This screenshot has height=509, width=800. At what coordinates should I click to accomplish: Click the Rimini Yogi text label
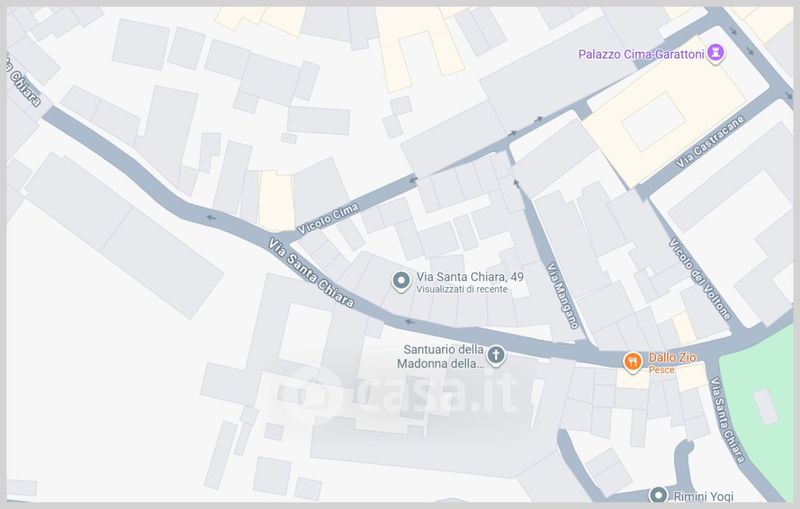point(703,496)
